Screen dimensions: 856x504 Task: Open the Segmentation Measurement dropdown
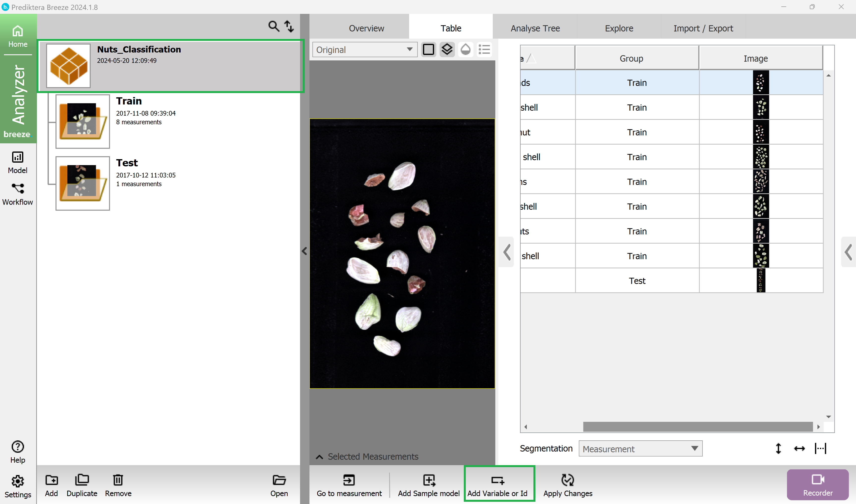tap(640, 449)
